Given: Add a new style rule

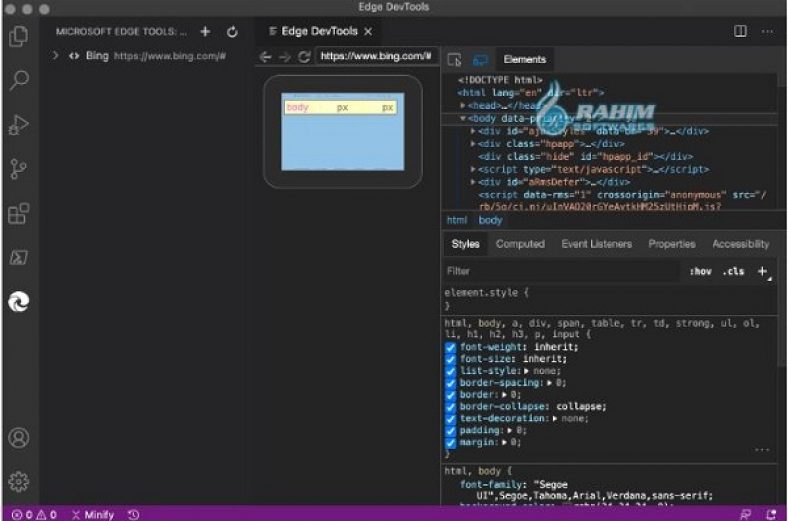Looking at the screenshot, I should point(762,271).
